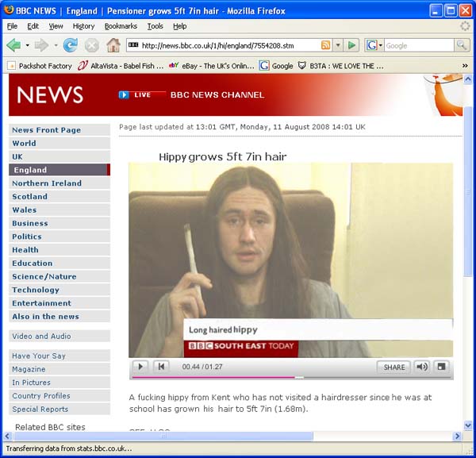Click the loading throbber icon
This screenshot has height=458, width=476.
click(465, 26)
